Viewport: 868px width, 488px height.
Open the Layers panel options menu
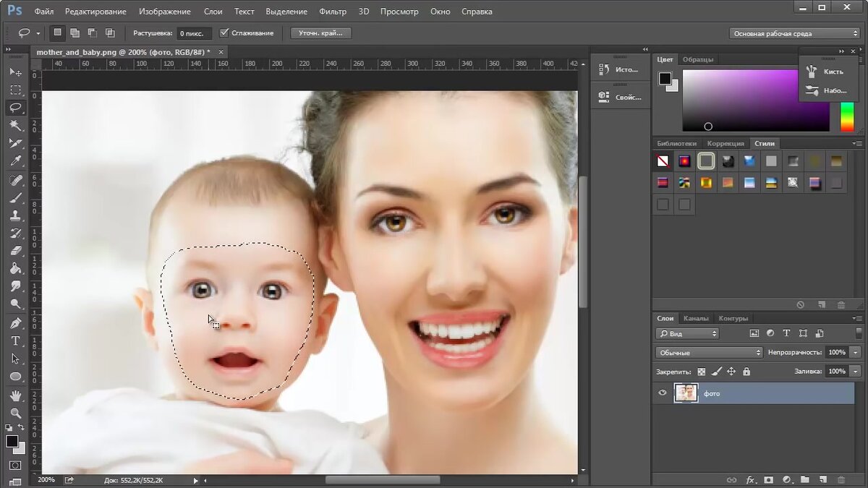click(x=857, y=318)
